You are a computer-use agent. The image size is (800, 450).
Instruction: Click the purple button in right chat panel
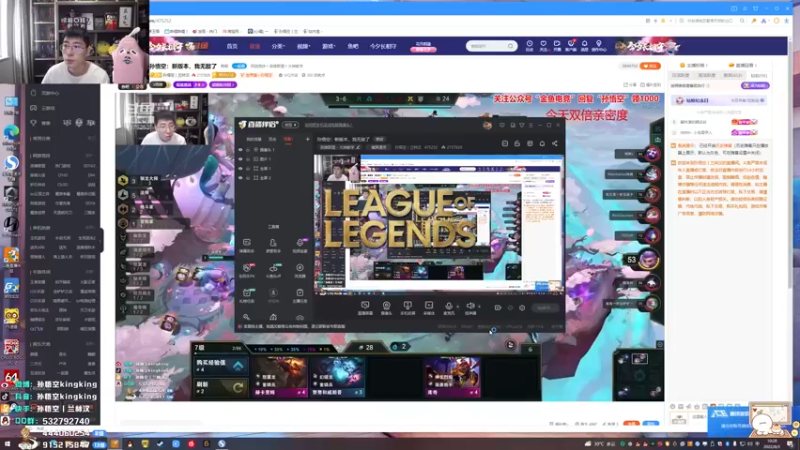click(x=756, y=85)
